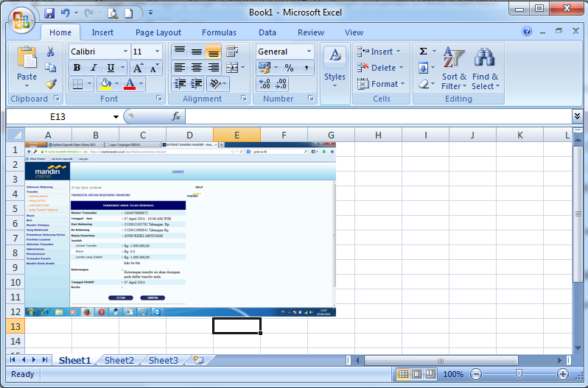Save the workbook from Quick Access toolbar
This screenshot has height=388, width=588.
pos(49,13)
